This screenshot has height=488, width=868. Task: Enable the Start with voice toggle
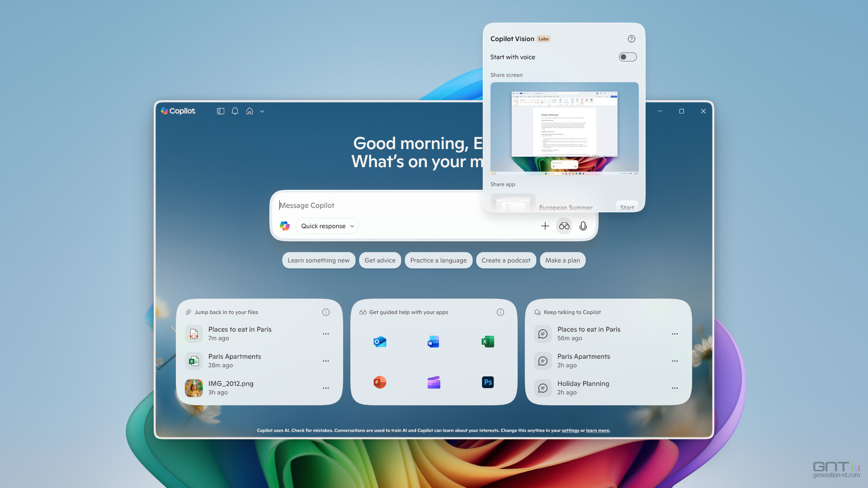[627, 56]
